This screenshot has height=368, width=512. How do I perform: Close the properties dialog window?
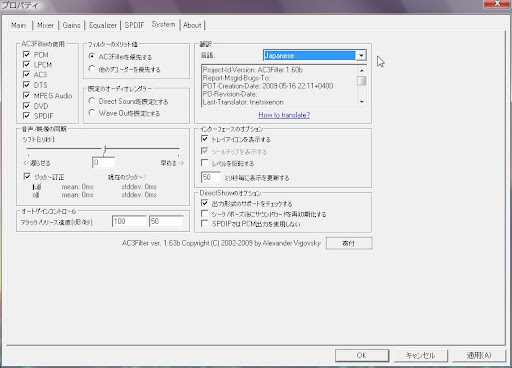pos(497,3)
